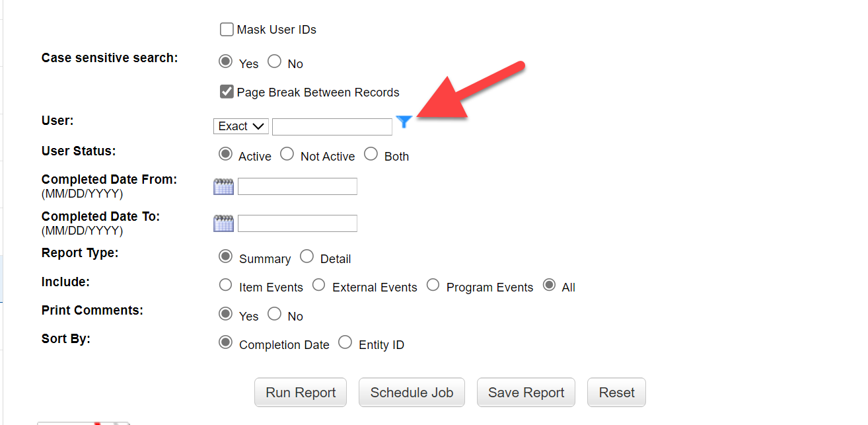Expand the Exact match type dropdown
Image resolution: width=868 pixels, height=425 pixels.
(241, 126)
